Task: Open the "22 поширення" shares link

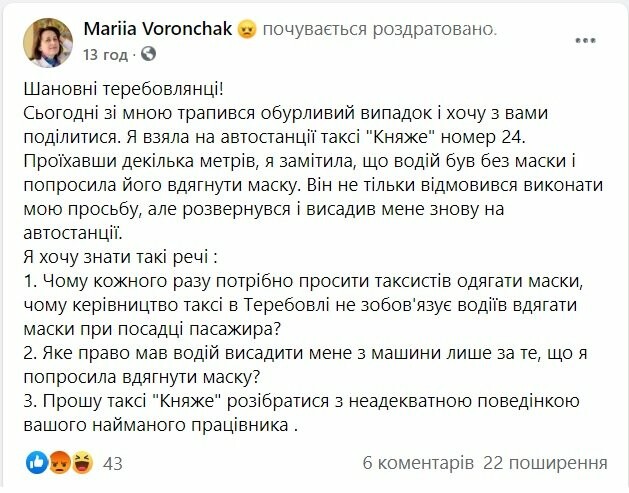Action: point(545,463)
